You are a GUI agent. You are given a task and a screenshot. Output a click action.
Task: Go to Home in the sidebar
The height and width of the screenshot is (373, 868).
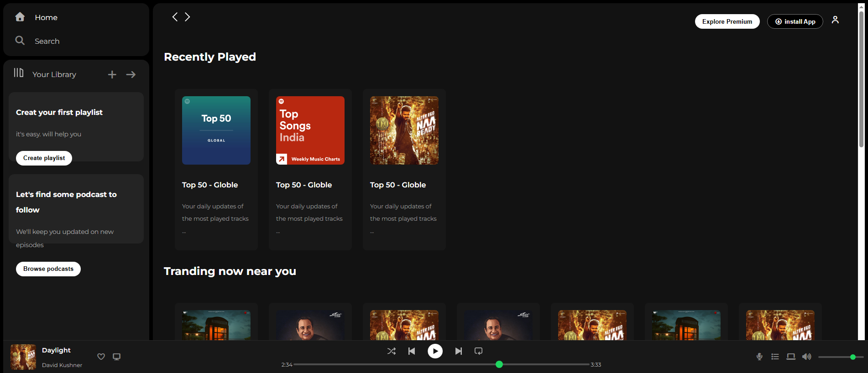click(x=46, y=17)
